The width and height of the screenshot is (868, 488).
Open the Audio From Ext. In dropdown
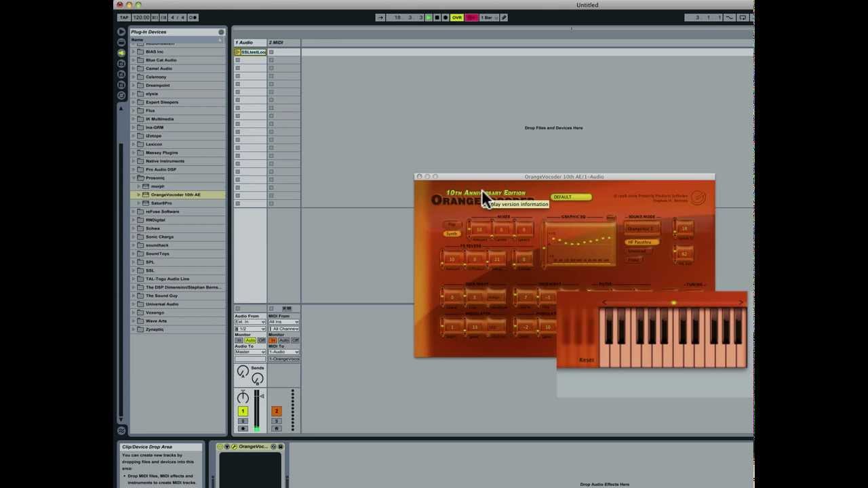tap(250, 322)
